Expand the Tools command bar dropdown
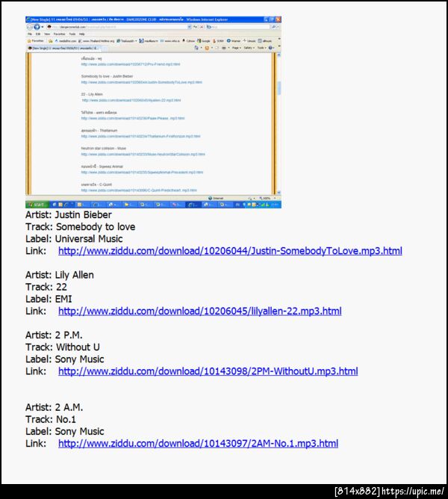This screenshot has width=448, height=499. tap(261, 48)
